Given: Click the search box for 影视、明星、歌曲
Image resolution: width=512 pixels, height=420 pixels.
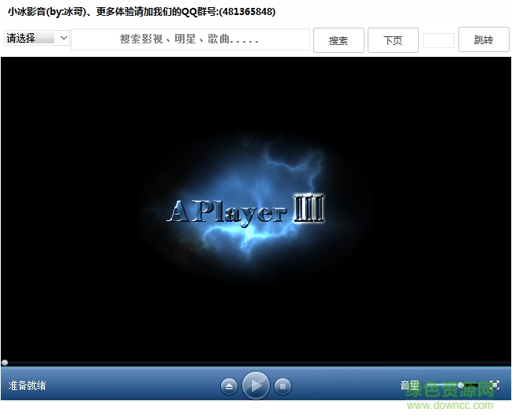Looking at the screenshot, I should 190,39.
